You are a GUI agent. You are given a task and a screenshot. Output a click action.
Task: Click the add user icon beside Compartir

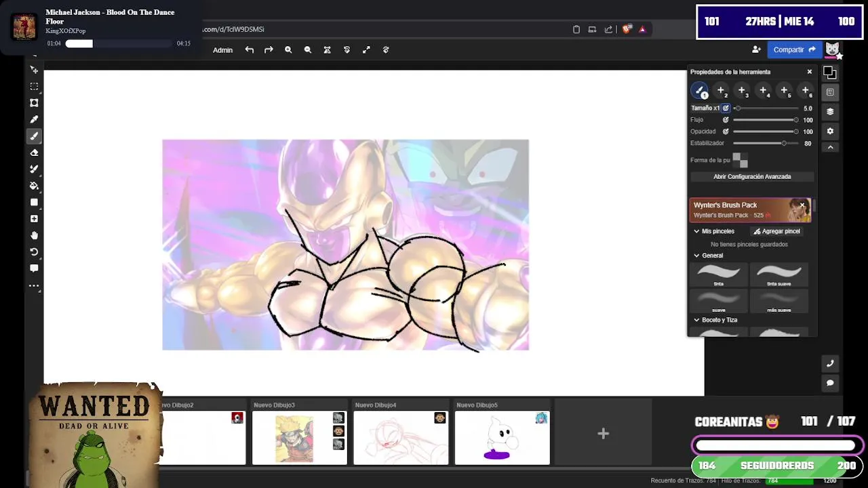click(756, 49)
